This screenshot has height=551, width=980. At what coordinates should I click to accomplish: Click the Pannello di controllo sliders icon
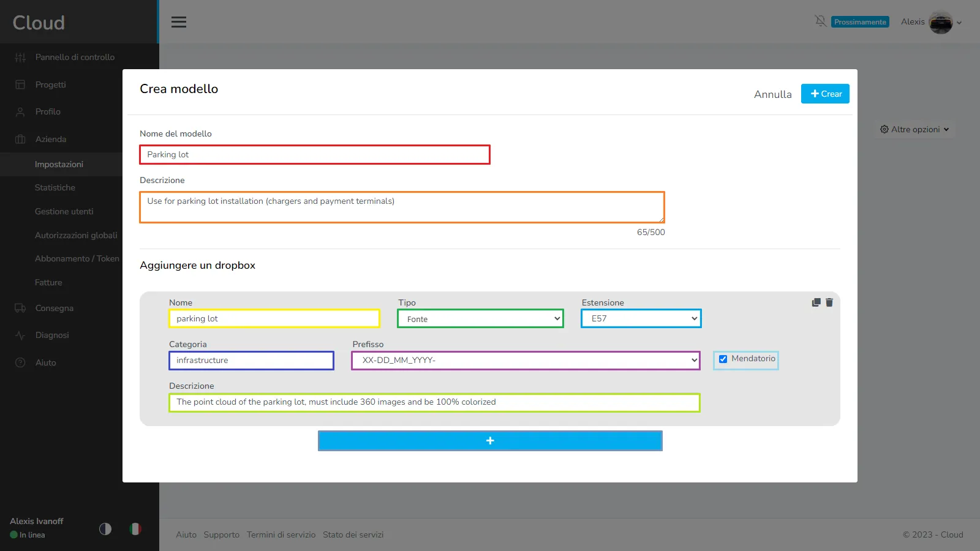[x=20, y=58]
